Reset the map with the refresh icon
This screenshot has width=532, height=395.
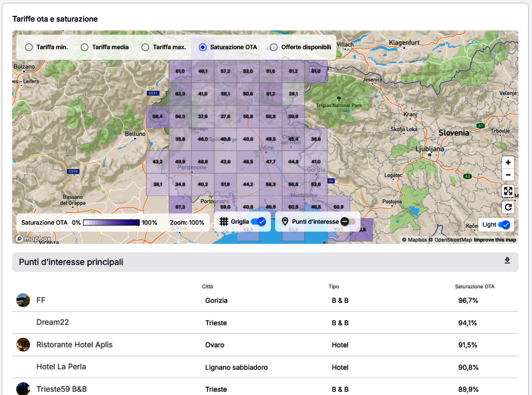coord(508,207)
